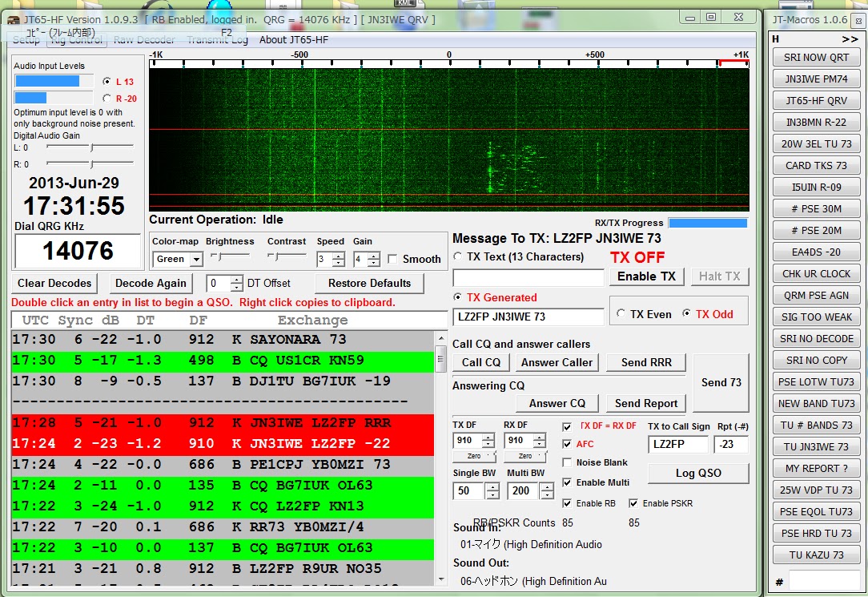Open the Rig Control menu
The width and height of the screenshot is (868, 597).
coord(77,40)
